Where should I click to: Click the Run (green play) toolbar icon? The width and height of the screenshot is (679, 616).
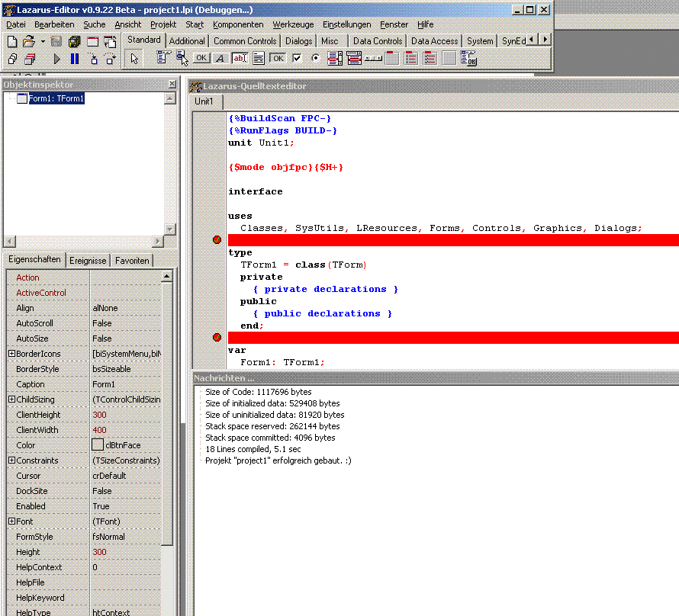pos(56,59)
